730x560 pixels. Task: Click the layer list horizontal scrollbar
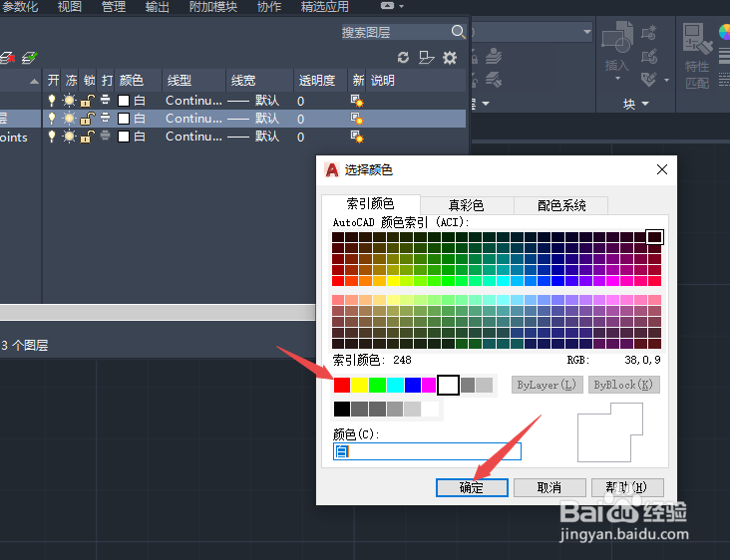(x=158, y=312)
